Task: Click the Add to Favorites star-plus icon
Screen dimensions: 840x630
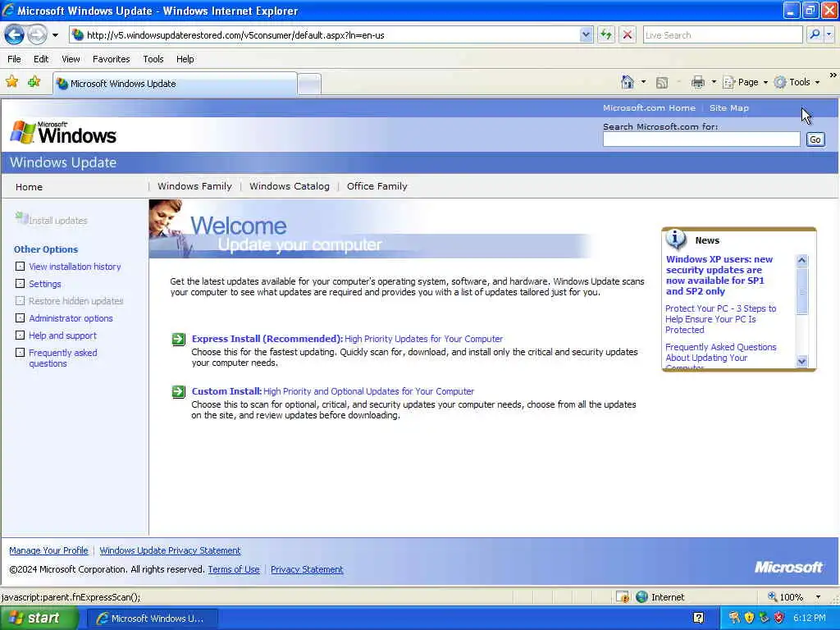Action: tap(34, 82)
